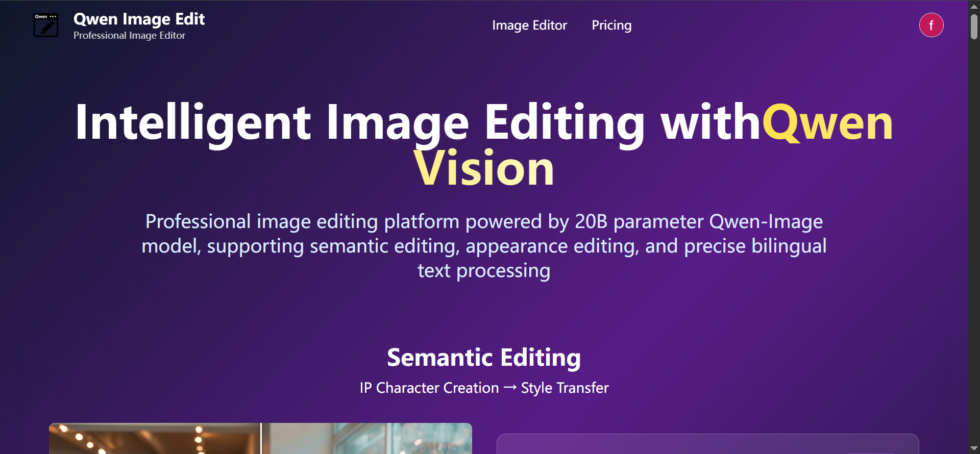The image size is (980, 454).
Task: Click the vertical scrollbar thumb
Action: pyautogui.click(x=974, y=27)
